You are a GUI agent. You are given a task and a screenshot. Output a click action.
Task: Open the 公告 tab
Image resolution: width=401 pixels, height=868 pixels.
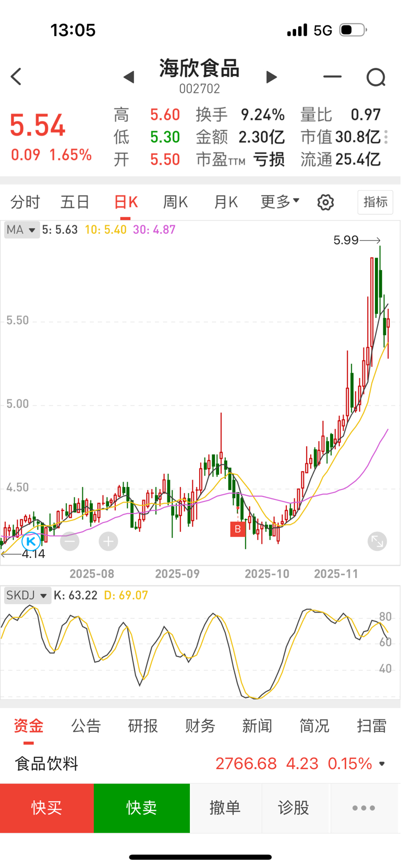coord(86,726)
